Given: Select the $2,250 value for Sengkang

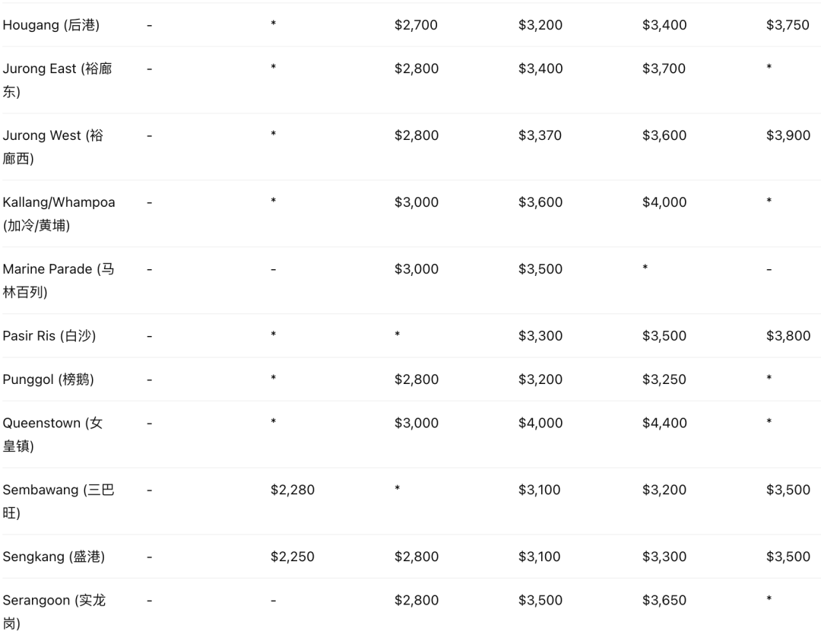Looking at the screenshot, I should pyautogui.click(x=292, y=557).
